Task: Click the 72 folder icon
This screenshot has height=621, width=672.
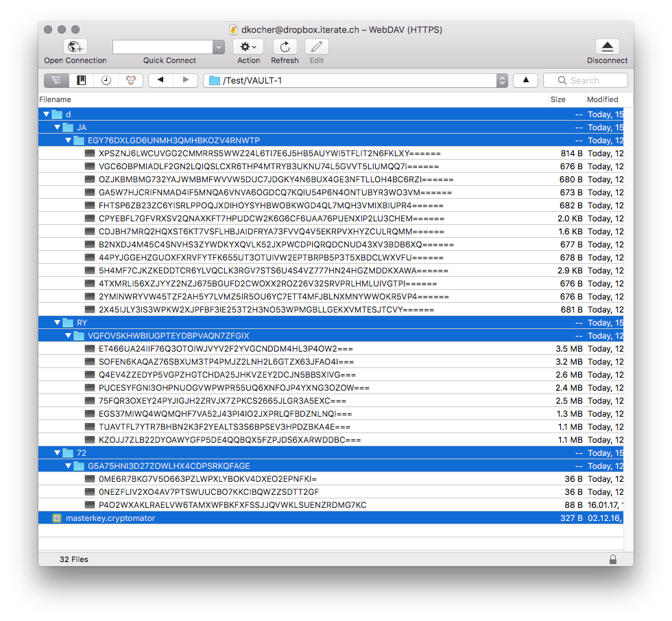Action: point(68,452)
